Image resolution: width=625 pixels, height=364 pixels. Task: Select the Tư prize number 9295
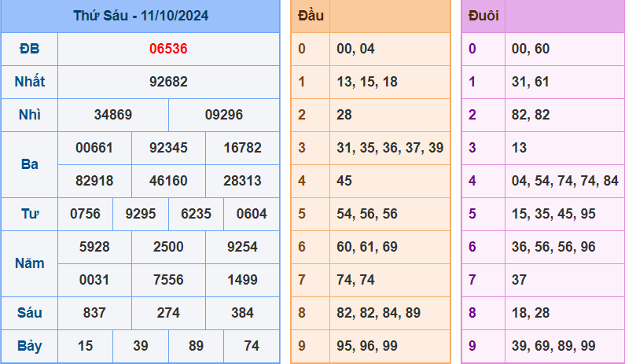click(x=140, y=214)
